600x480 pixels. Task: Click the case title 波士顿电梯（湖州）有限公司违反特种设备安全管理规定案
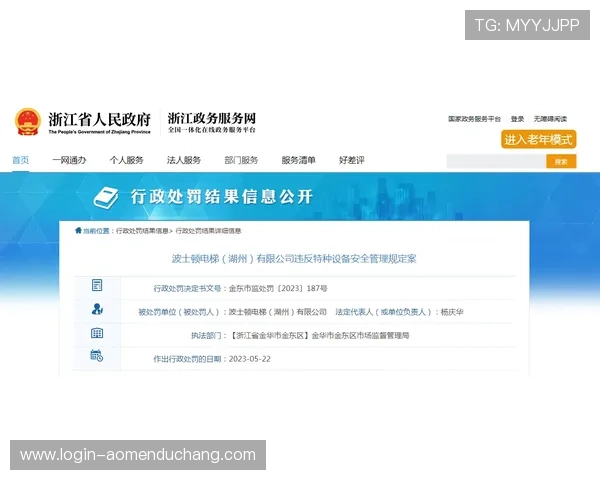[x=294, y=259]
